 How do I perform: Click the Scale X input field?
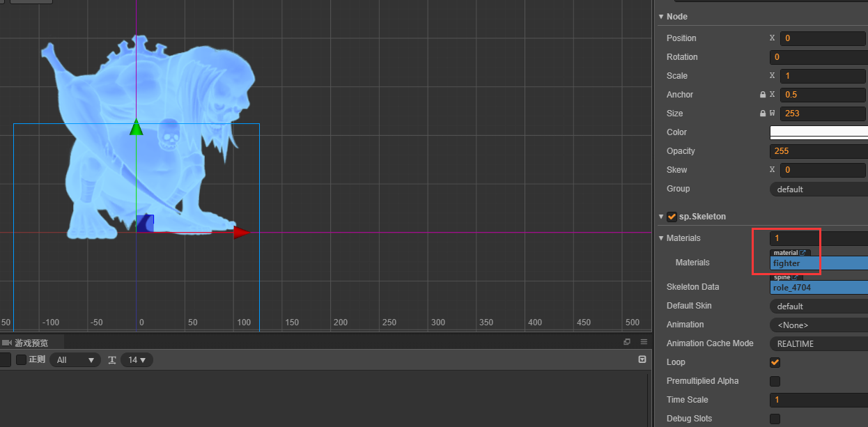[824, 76]
